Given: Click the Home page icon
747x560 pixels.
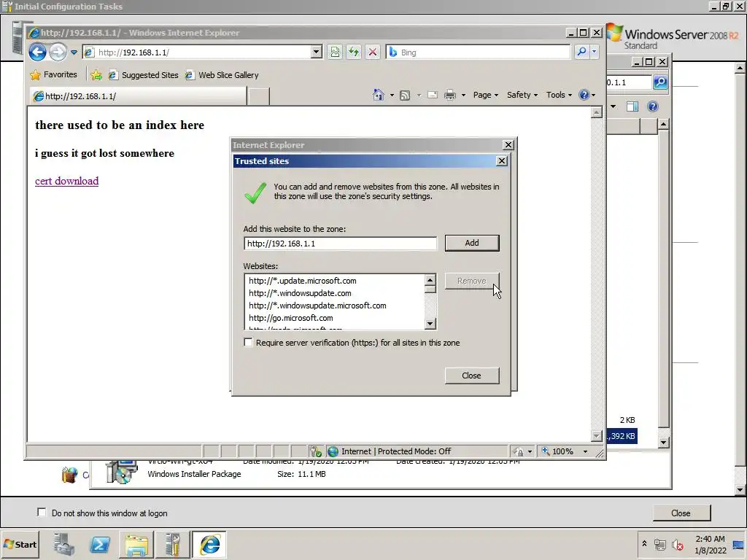Looking at the screenshot, I should (x=379, y=95).
